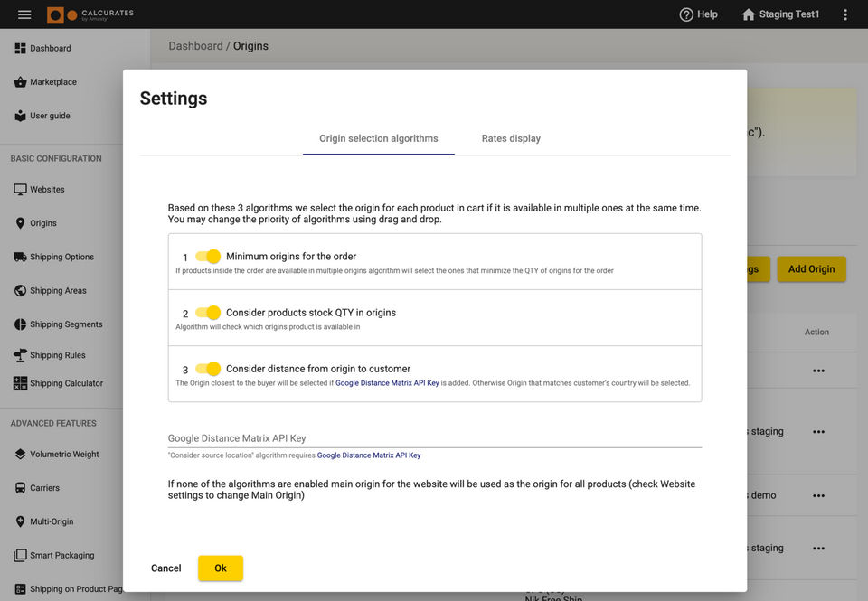Open Volumetric Weight sidebar item
The image size is (868, 601).
point(64,454)
